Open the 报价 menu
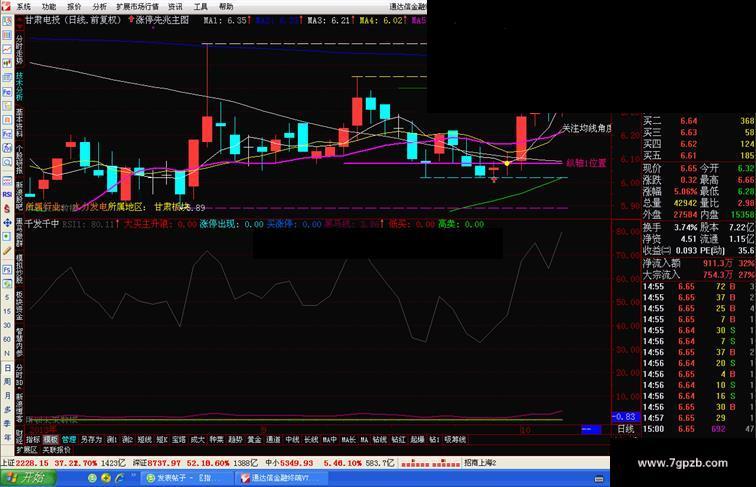756x487 pixels. tap(74, 7)
